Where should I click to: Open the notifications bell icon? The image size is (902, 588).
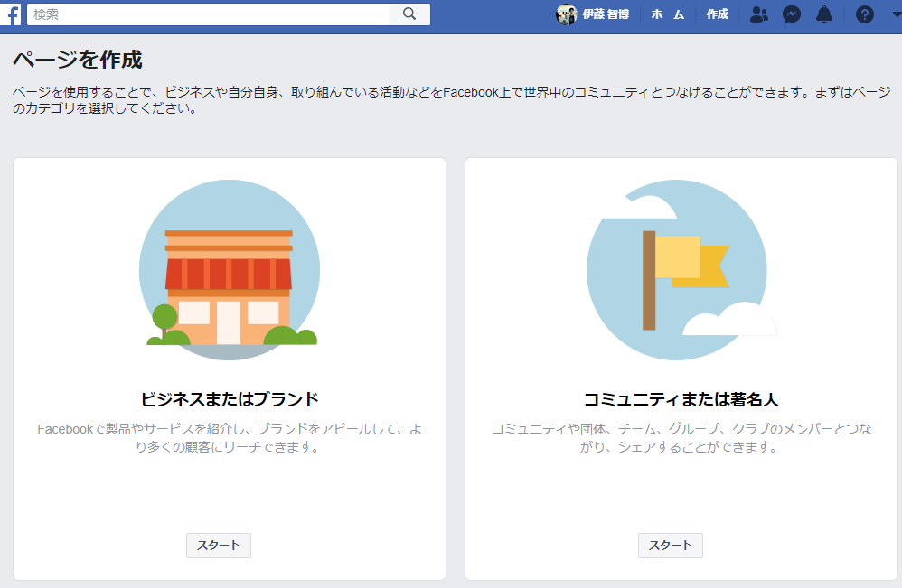click(824, 14)
